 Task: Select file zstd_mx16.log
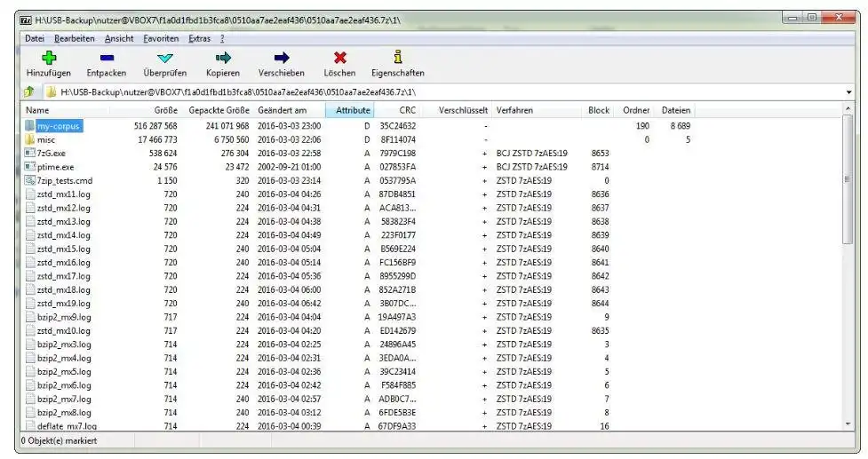[64, 263]
